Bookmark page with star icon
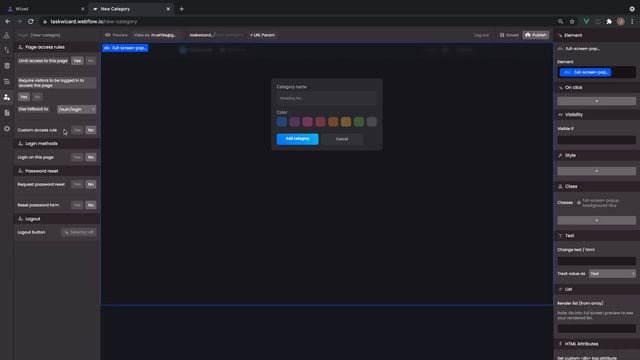 (572, 21)
